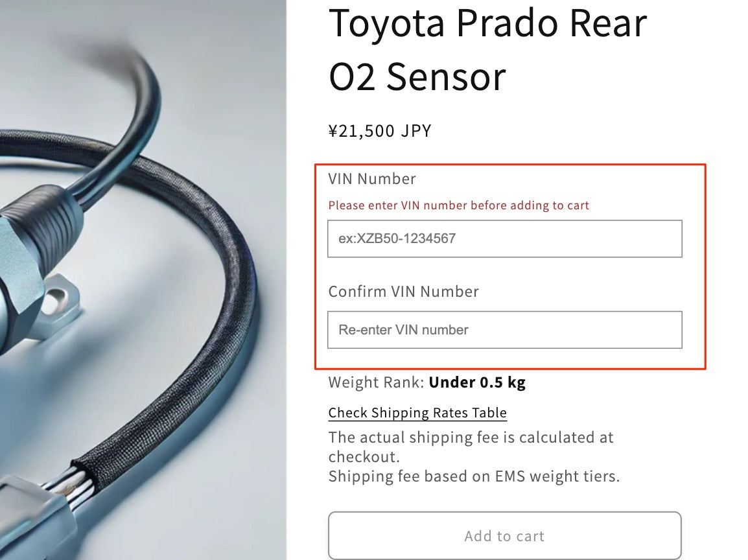
Task: Open the O2 sensor product image
Action: (143, 280)
